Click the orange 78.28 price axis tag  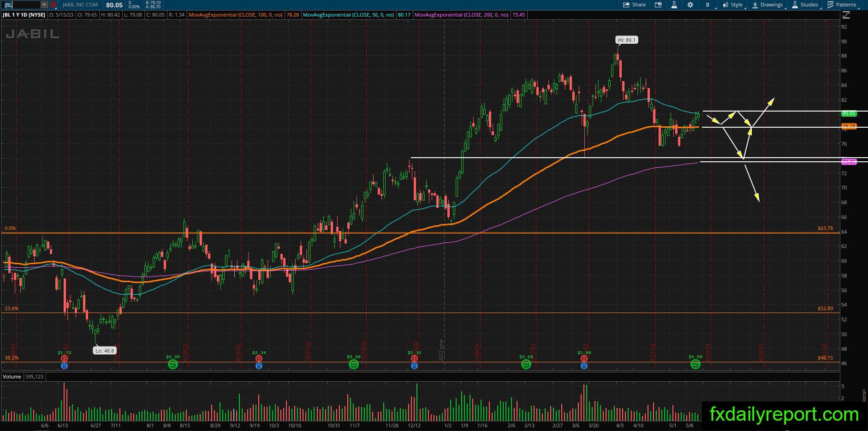pyautogui.click(x=849, y=126)
